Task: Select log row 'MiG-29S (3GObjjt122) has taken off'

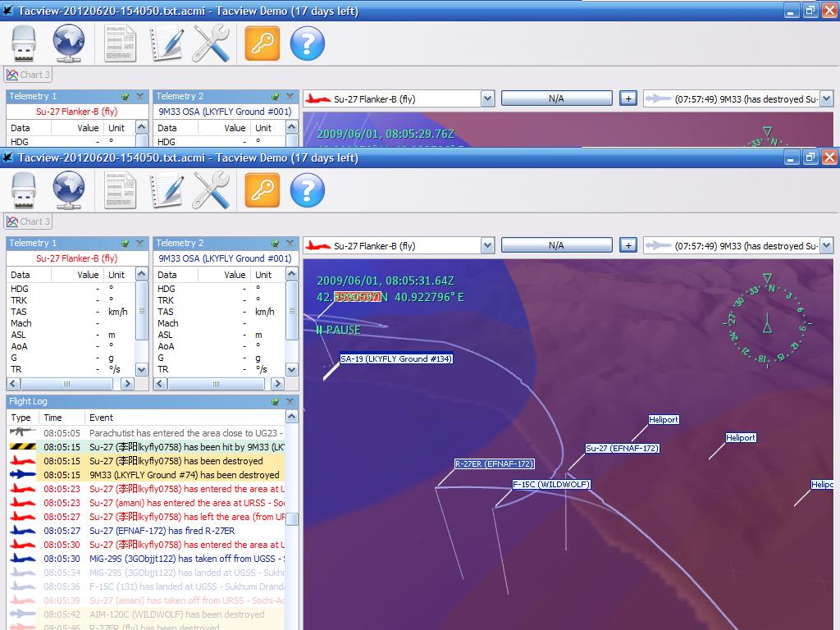Action: click(x=146, y=559)
